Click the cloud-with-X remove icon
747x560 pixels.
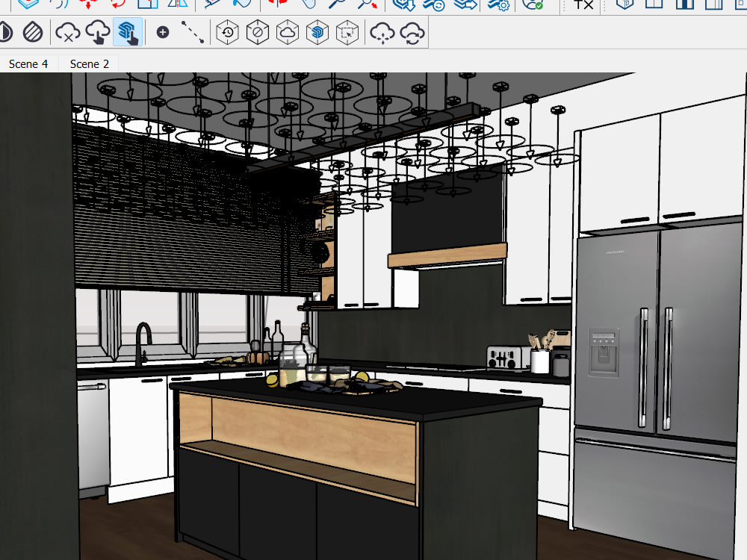pos(67,33)
